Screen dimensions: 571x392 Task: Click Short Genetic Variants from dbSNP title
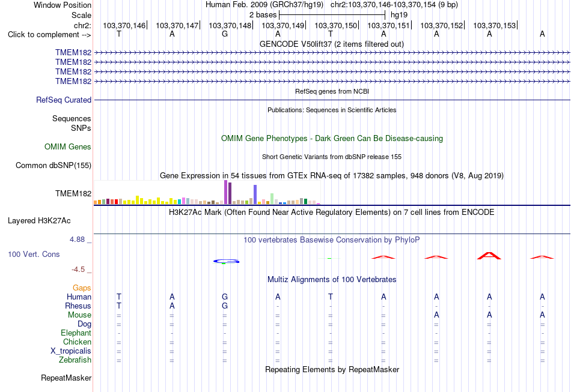pyautogui.click(x=331, y=157)
